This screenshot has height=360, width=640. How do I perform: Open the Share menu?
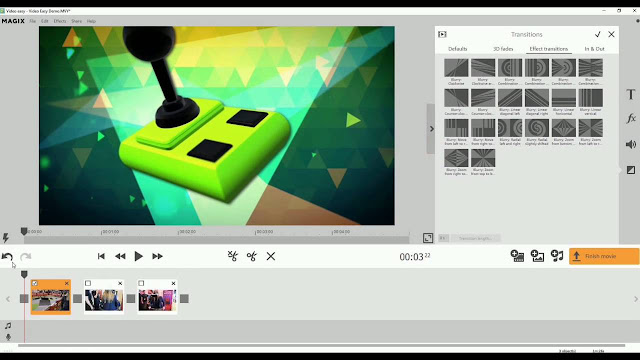(76, 21)
